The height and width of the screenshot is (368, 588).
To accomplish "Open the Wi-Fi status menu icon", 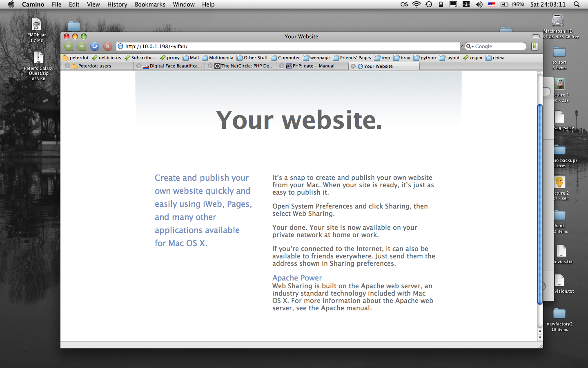I will [x=416, y=4].
